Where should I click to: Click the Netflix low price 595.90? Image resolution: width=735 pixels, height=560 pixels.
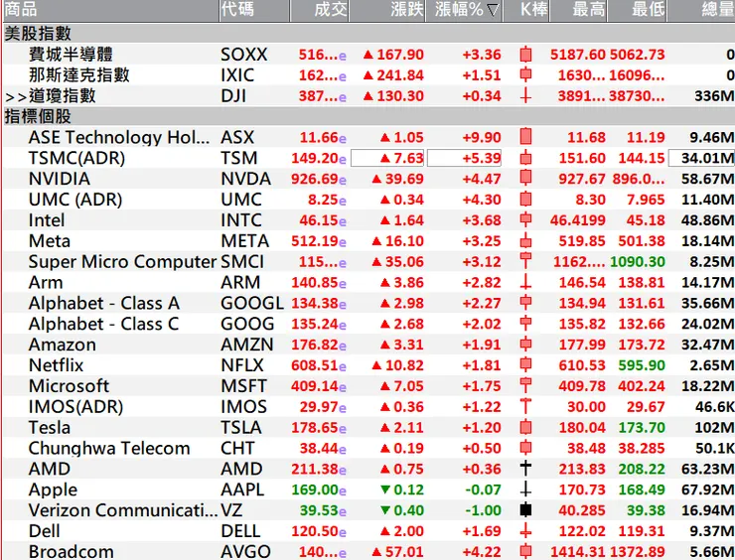coord(642,365)
